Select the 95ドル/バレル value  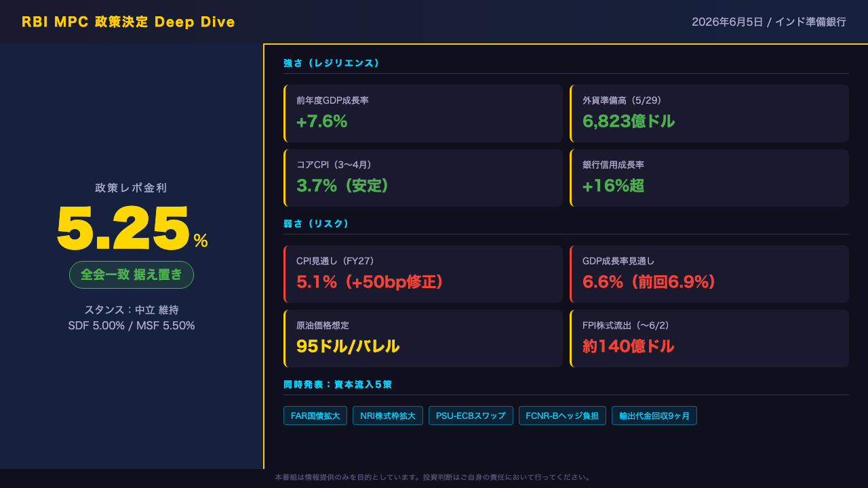pos(348,346)
